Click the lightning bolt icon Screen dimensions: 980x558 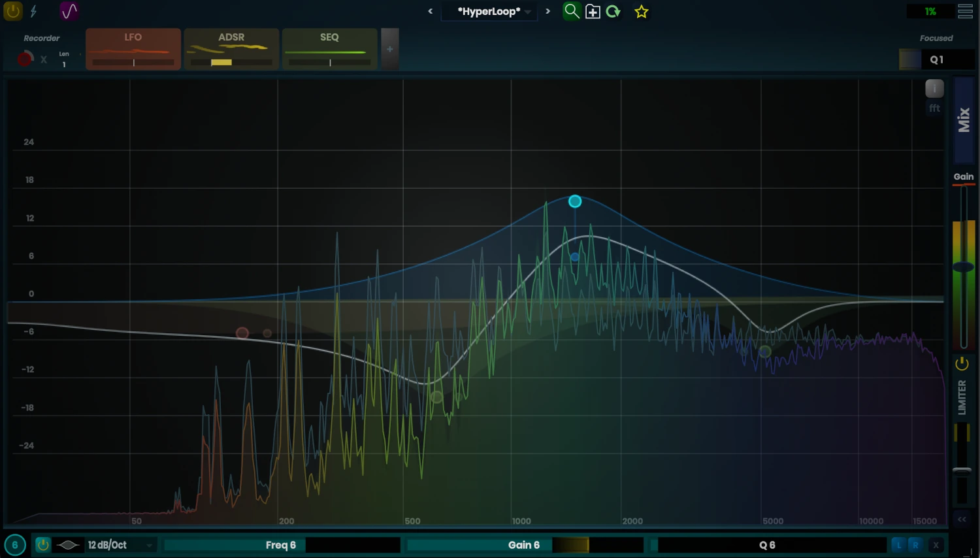coord(33,11)
